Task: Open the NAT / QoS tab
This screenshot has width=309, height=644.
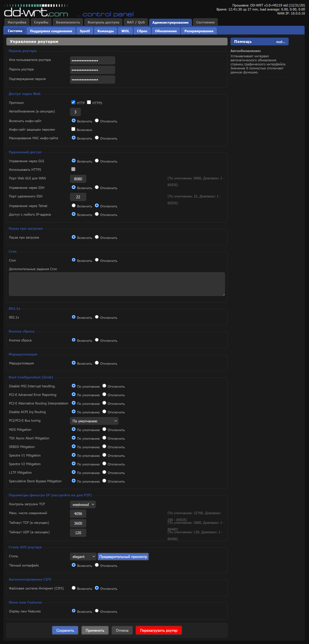Action: (x=136, y=22)
